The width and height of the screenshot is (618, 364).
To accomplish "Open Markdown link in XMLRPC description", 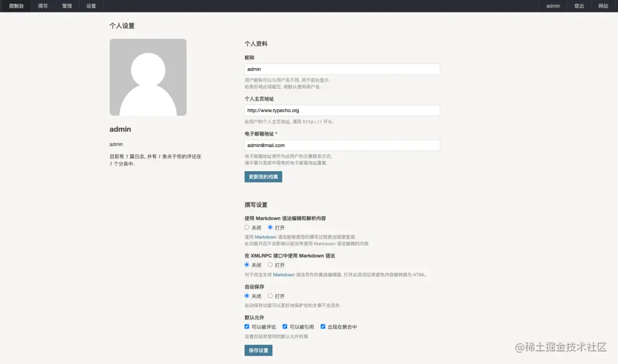I will point(284,275).
